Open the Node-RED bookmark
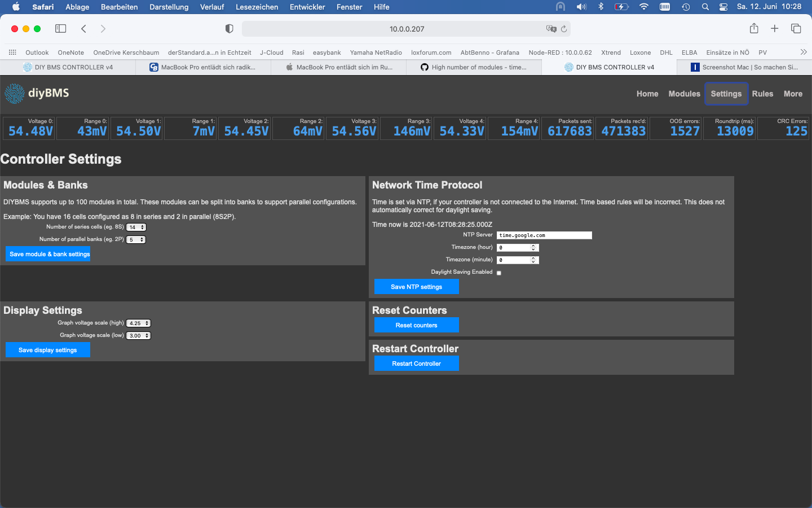 (x=560, y=52)
